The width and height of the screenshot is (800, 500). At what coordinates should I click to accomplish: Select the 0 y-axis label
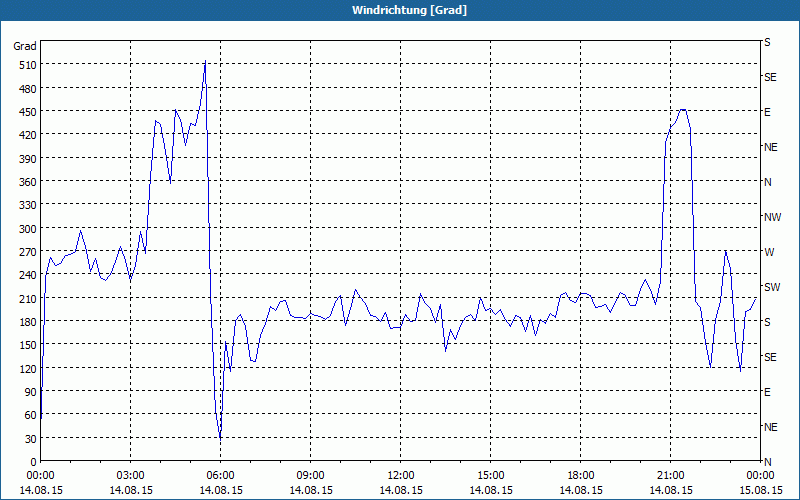pos(34,462)
